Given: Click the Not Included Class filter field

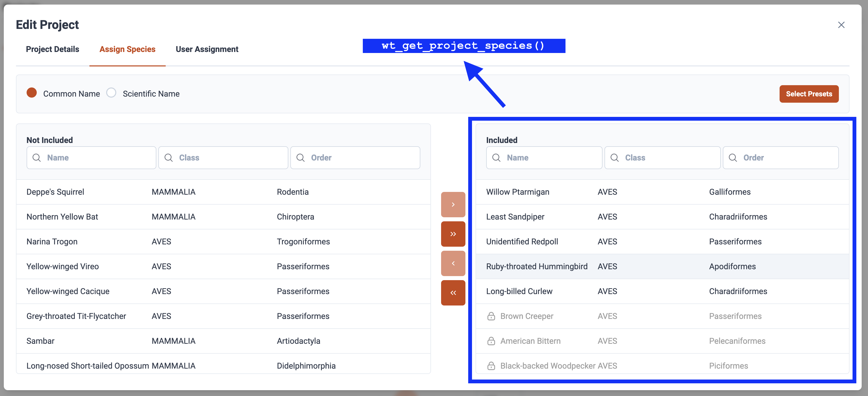Looking at the screenshot, I should click(x=229, y=157).
